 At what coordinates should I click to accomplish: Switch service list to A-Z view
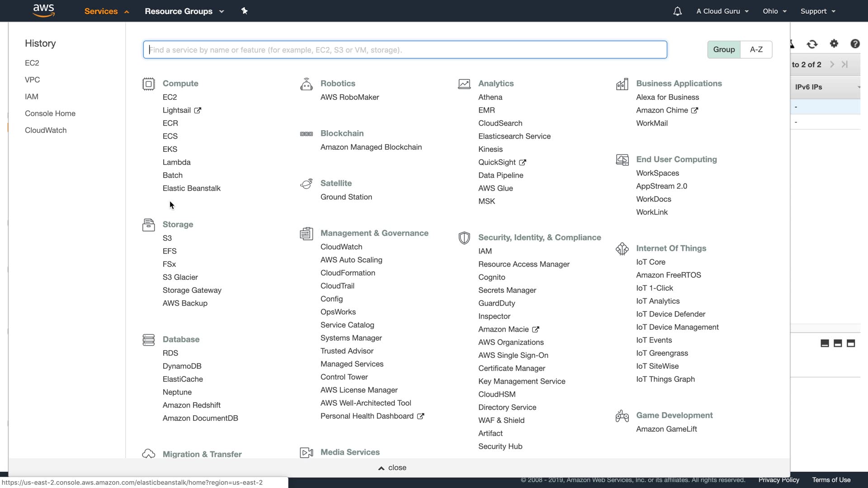756,50
